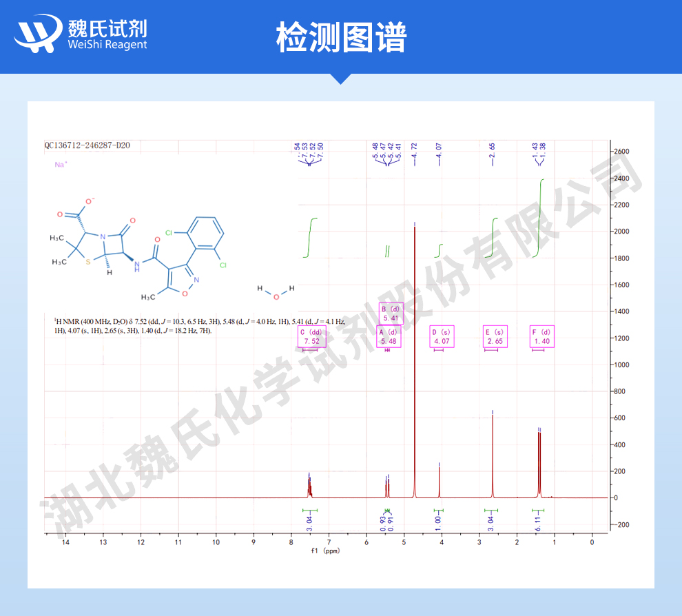Click multiplet box F (d) 1.40
The width and height of the screenshot is (682, 616).
[542, 337]
